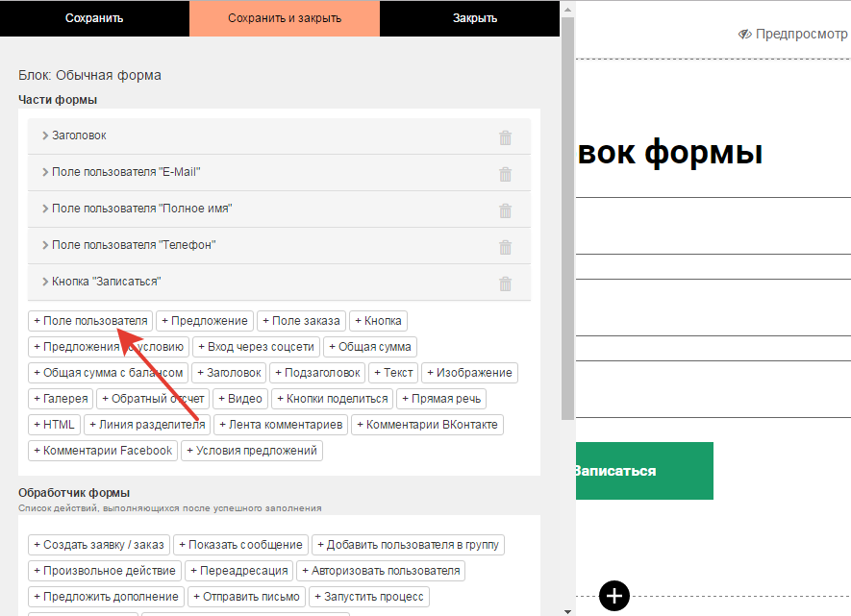
Task: Add Условия предложений part
Action: [x=252, y=451]
